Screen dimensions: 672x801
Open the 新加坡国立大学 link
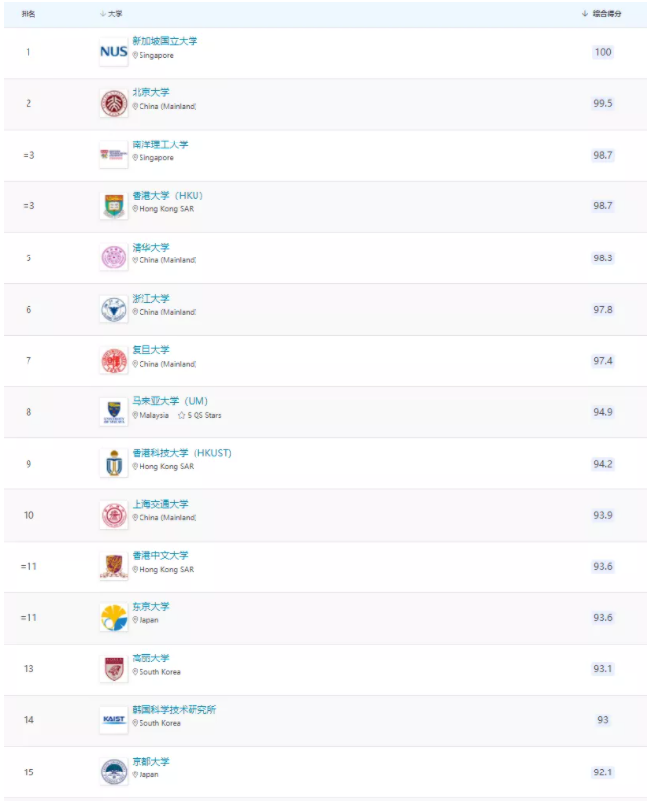(x=165, y=41)
